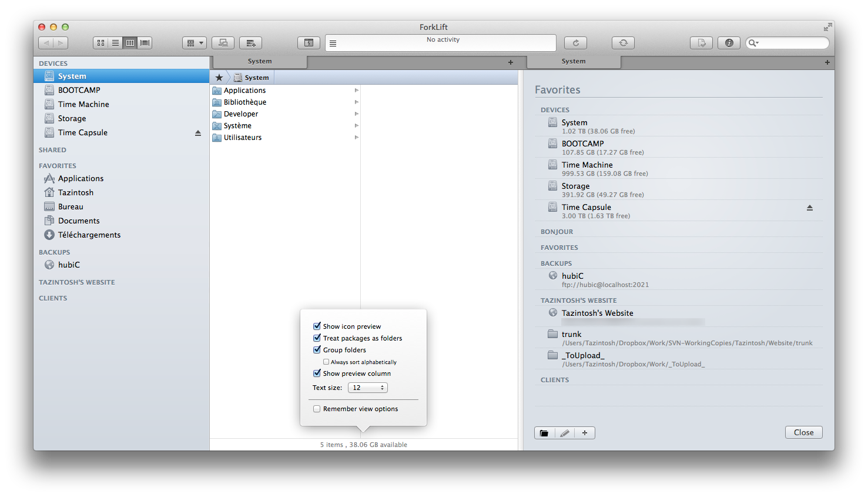Open the Bibliothèque folder
868x497 pixels.
point(244,102)
